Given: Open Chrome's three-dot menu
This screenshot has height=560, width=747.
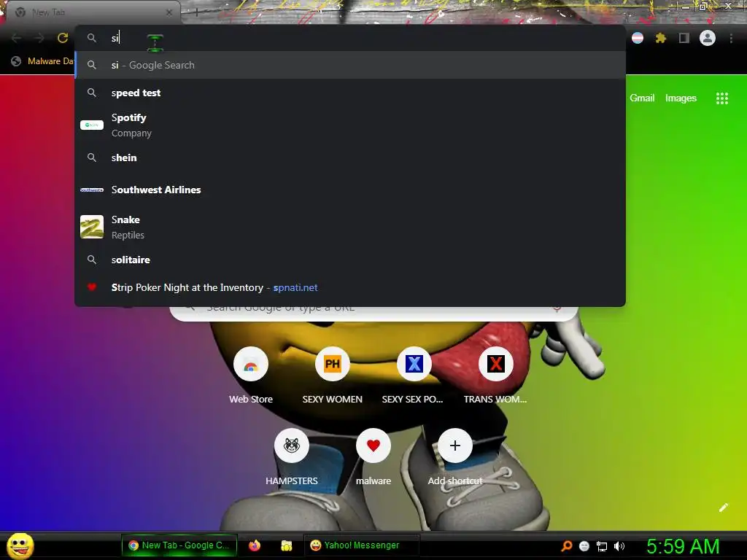Looking at the screenshot, I should pos(731,38).
